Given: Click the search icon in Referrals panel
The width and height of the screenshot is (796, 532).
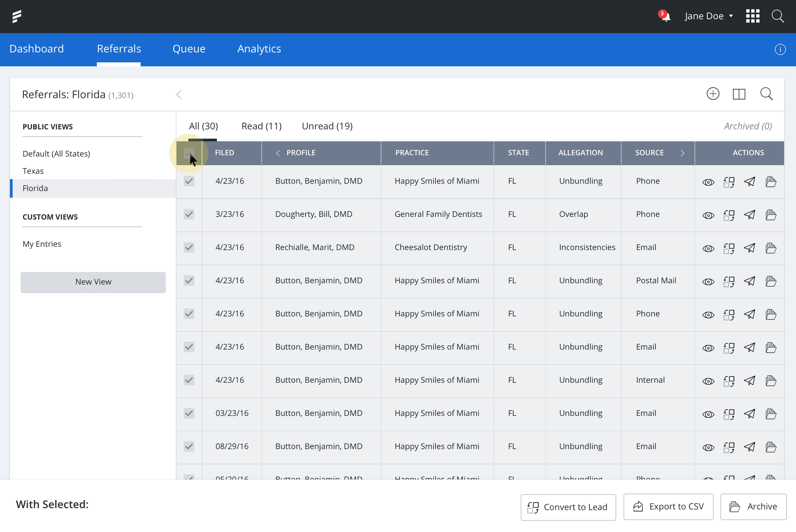Looking at the screenshot, I should click(766, 94).
